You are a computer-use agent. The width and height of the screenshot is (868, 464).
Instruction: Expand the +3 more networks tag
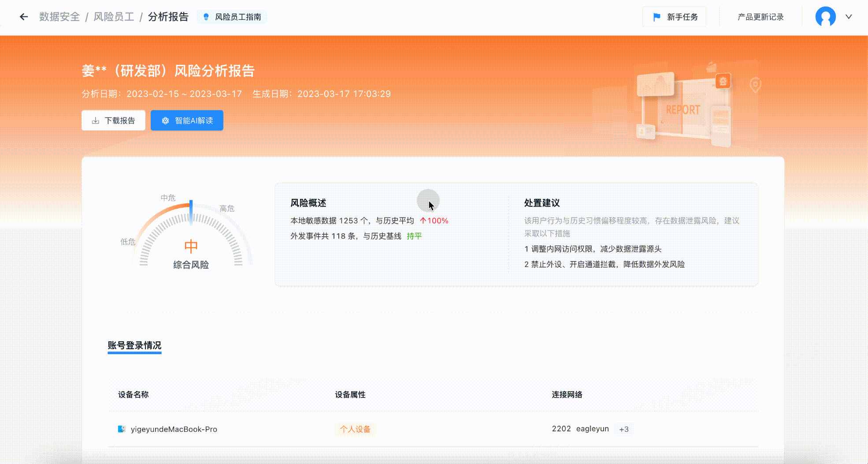point(624,429)
